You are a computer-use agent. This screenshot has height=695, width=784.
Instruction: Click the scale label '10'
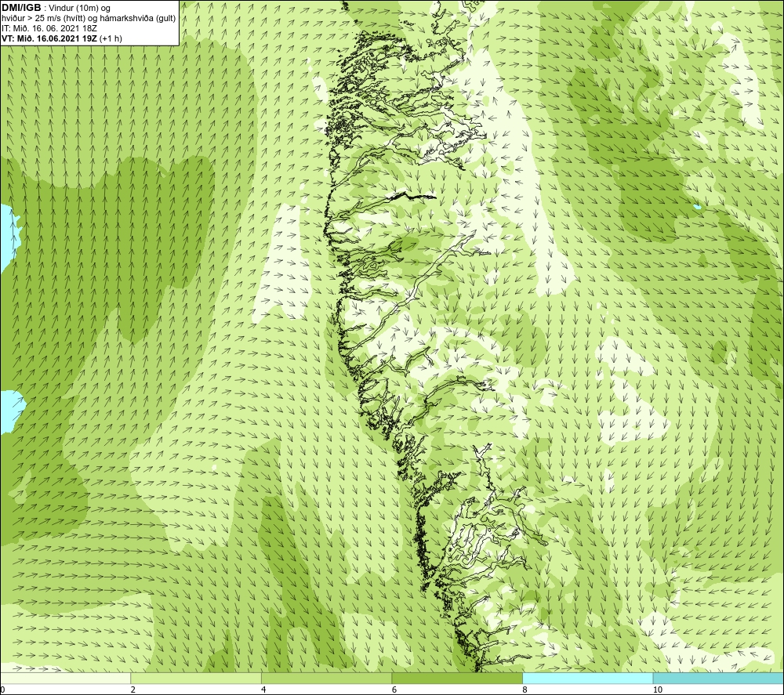658,690
